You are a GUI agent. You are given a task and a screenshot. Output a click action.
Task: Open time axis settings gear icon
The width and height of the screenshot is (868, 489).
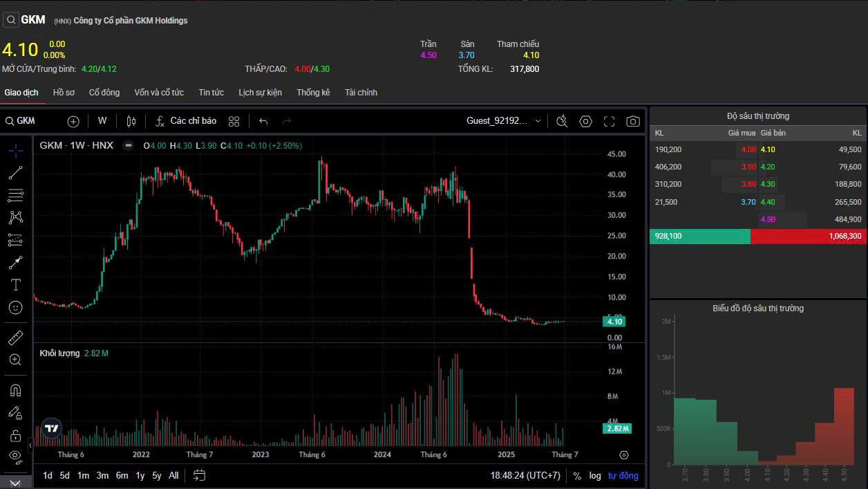coord(624,455)
